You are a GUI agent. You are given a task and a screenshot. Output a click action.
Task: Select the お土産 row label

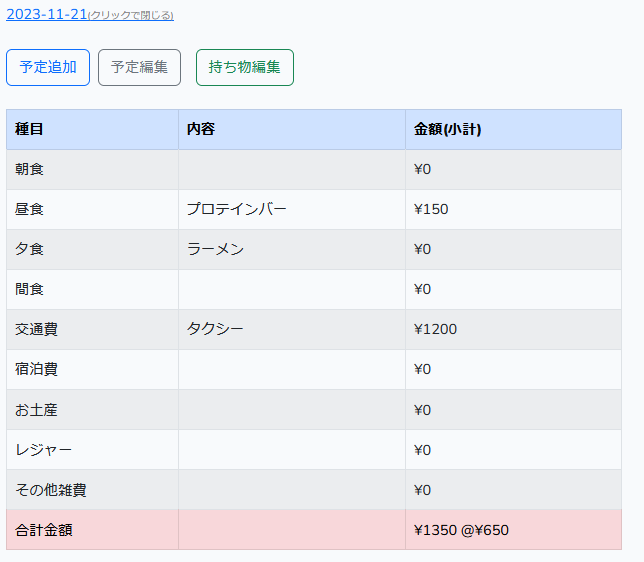[37, 410]
